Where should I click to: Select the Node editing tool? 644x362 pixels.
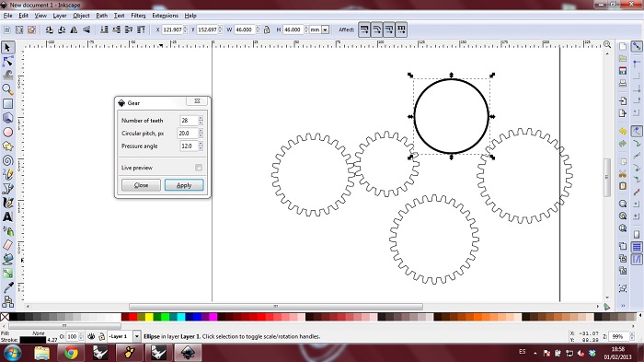7,62
